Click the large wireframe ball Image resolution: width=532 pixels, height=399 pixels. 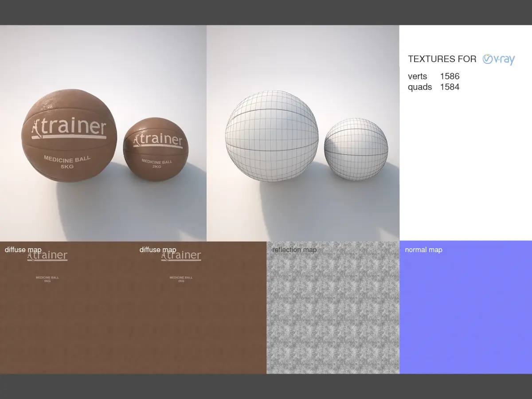click(272, 136)
